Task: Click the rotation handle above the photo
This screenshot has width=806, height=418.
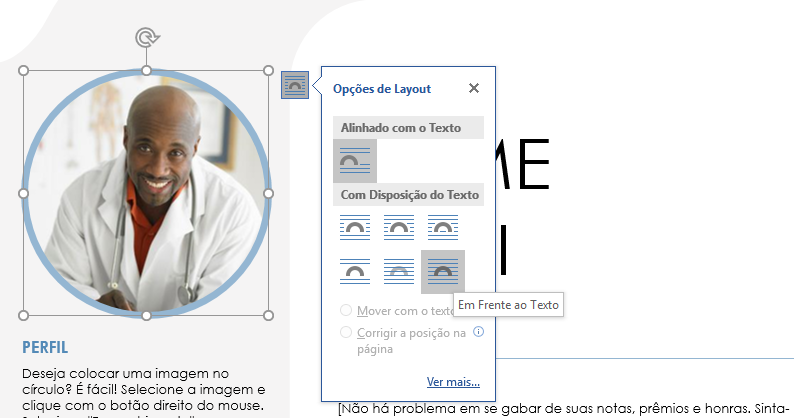Action: click(147, 39)
